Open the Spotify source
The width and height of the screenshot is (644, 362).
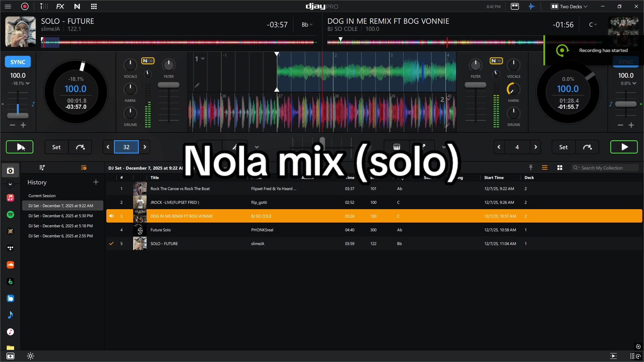point(10,215)
